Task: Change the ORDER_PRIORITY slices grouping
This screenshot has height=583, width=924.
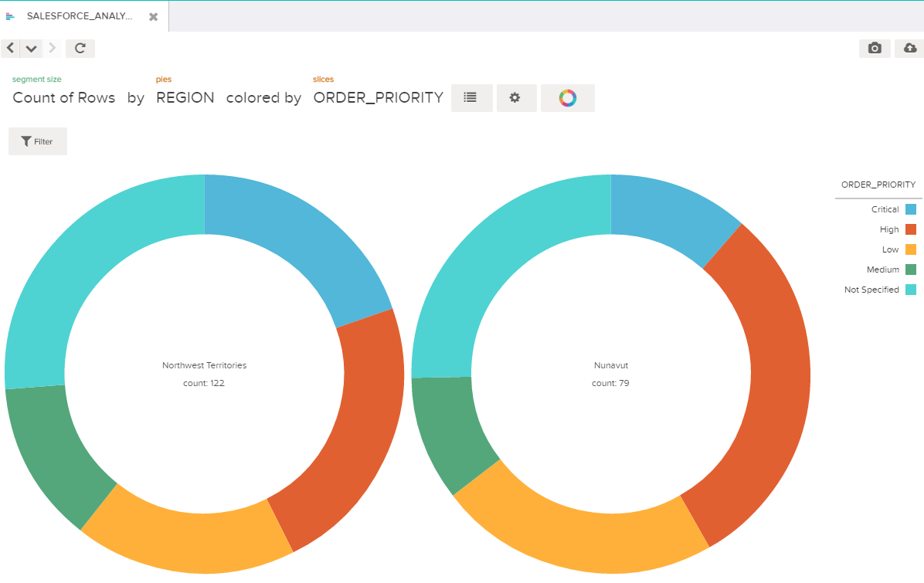Action: pyautogui.click(x=379, y=98)
